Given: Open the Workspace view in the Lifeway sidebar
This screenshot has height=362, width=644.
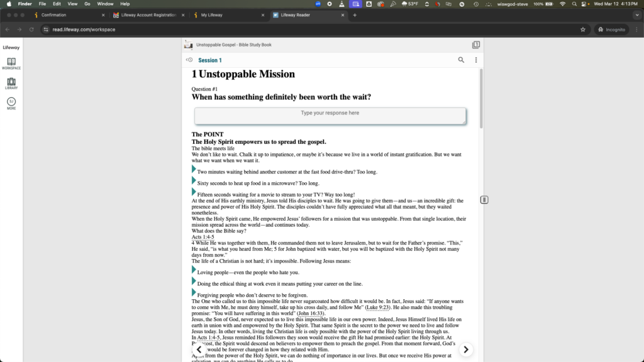Looking at the screenshot, I should [11, 63].
